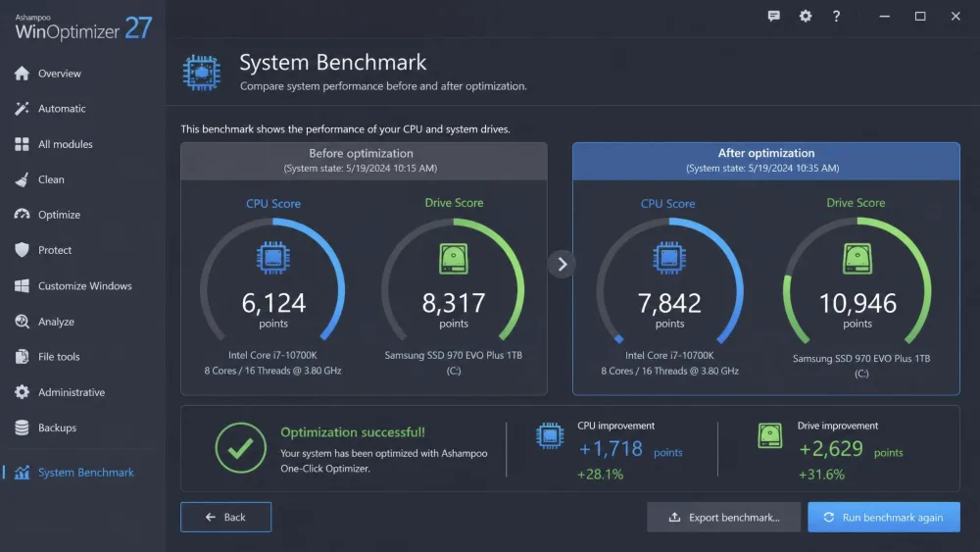Screen dimensions: 980x552
Task: Open the Overview home icon
Action: point(22,74)
